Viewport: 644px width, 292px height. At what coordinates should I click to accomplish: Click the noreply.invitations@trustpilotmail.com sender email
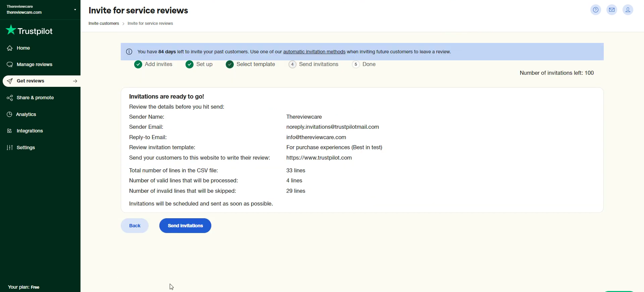(x=333, y=127)
